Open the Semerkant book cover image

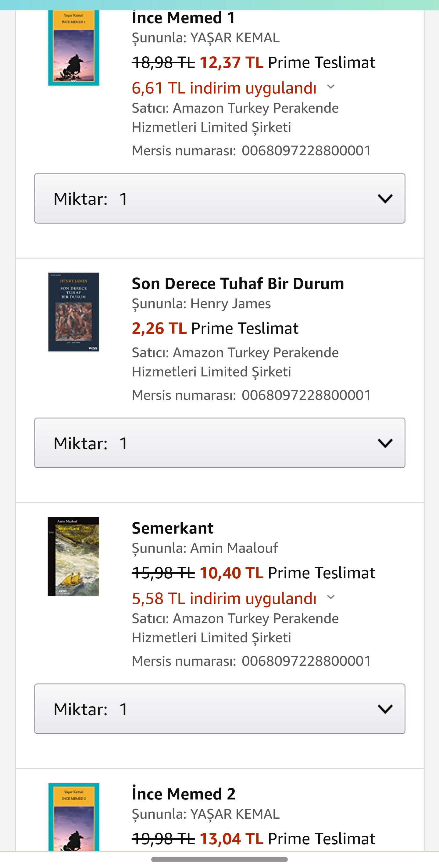[73, 556]
